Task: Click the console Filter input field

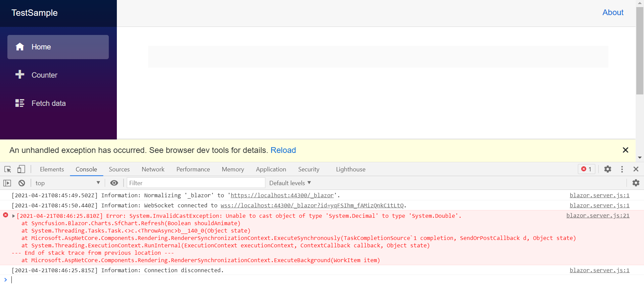Action: 196,183
